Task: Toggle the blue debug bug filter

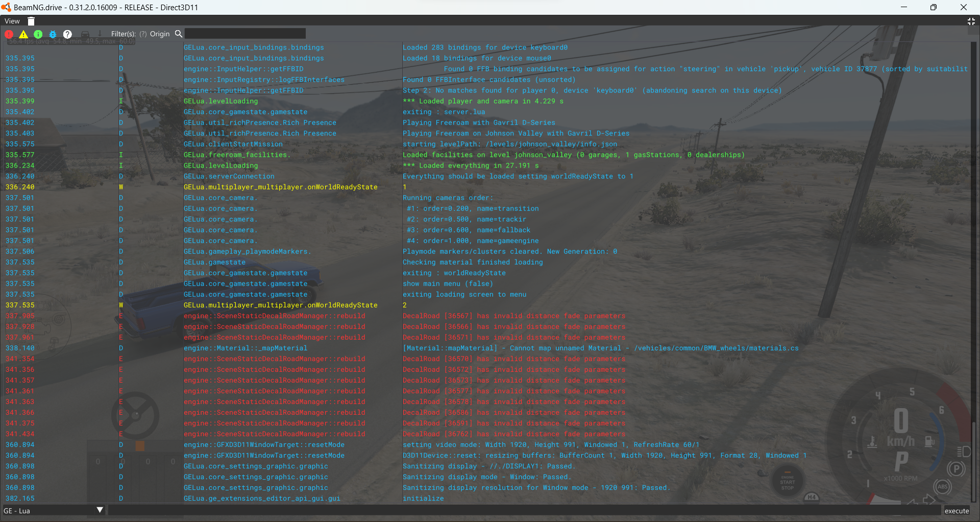Action: click(53, 34)
